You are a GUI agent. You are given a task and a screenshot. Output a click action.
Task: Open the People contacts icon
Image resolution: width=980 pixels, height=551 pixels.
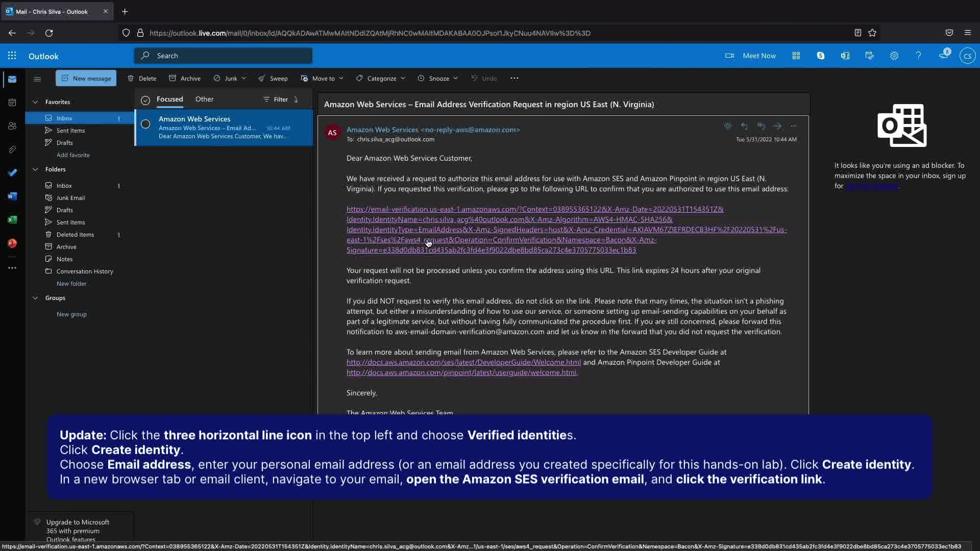point(12,126)
